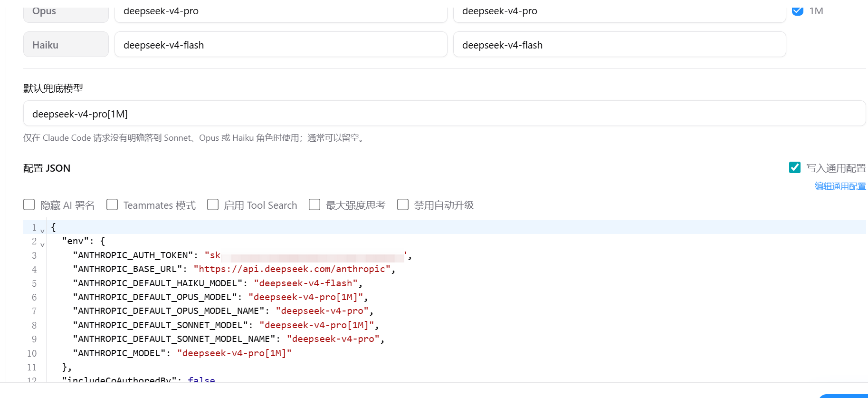Click line number 3 in the editor gutter

click(34, 255)
